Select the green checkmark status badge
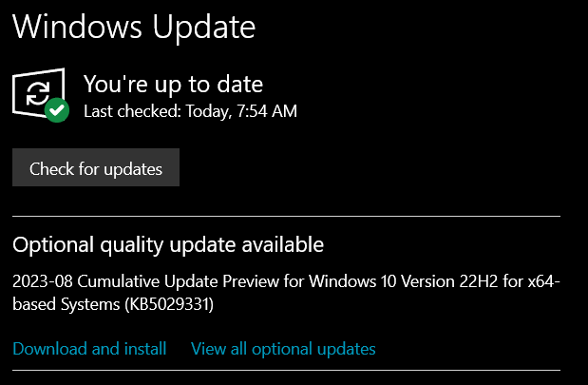 point(57,110)
